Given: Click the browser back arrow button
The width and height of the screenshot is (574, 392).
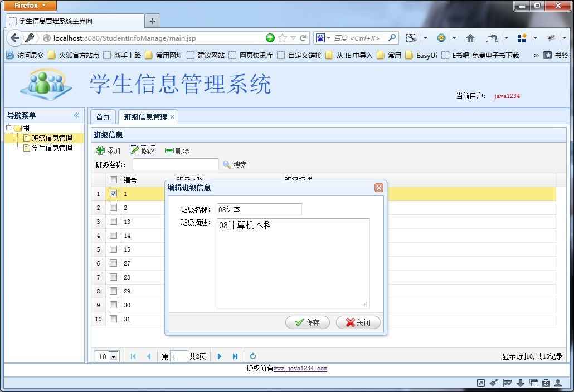Looking at the screenshot, I should (14, 38).
